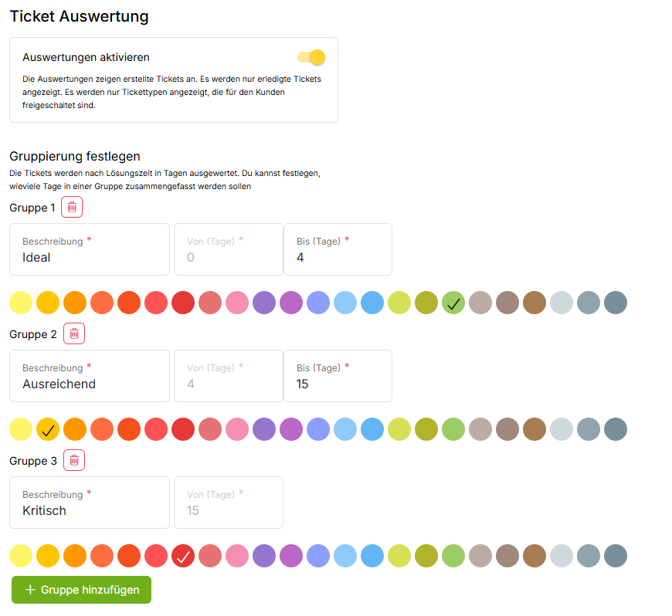672x616 pixels.
Task: Disable the Auswertungen aktivieren switch
Action: point(311,57)
